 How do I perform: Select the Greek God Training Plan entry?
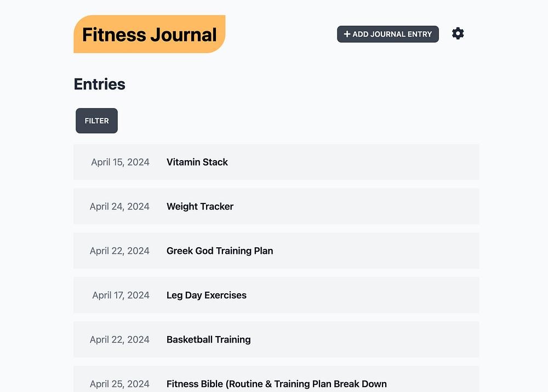tap(220, 251)
